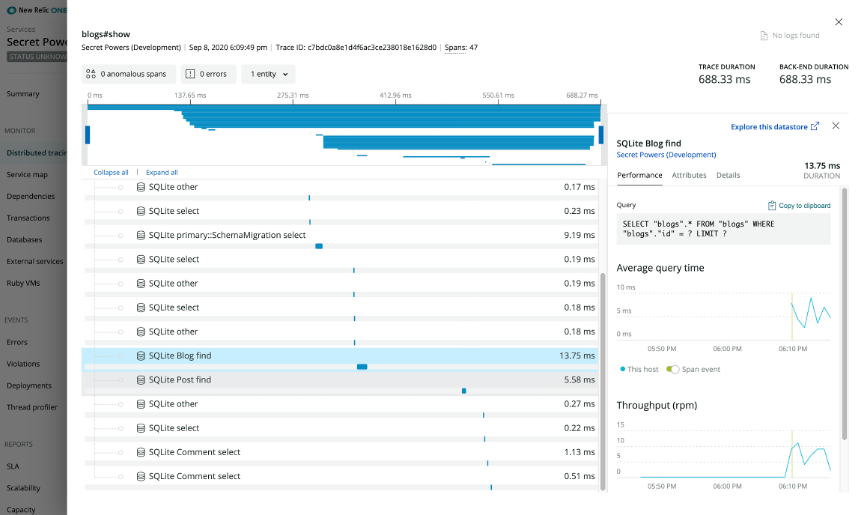Image resolution: width=856 pixels, height=515 pixels.
Task: Click database icon for SchemaMigration select span
Action: tap(140, 235)
